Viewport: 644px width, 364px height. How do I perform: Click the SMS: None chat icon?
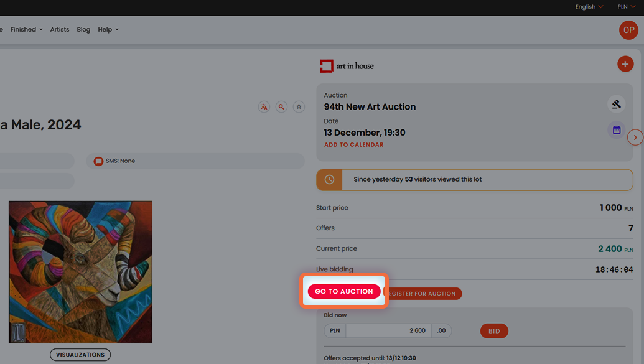pos(98,161)
